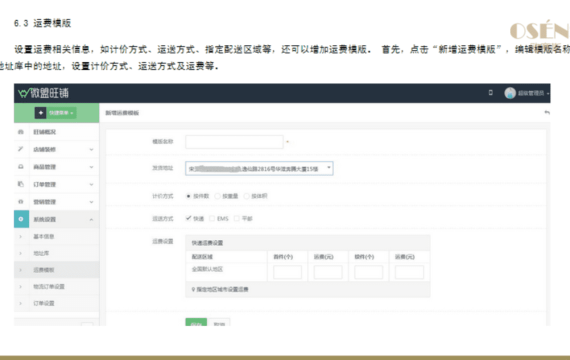Check the 平邮 delivery checkbox
The height and width of the screenshot is (360, 570).
(x=237, y=218)
